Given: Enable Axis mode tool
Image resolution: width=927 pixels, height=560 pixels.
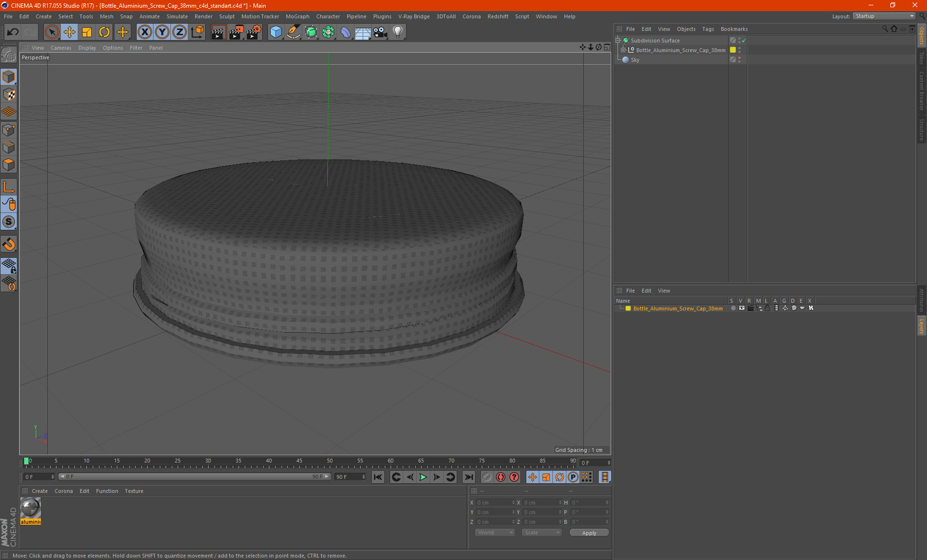Looking at the screenshot, I should tap(9, 187).
